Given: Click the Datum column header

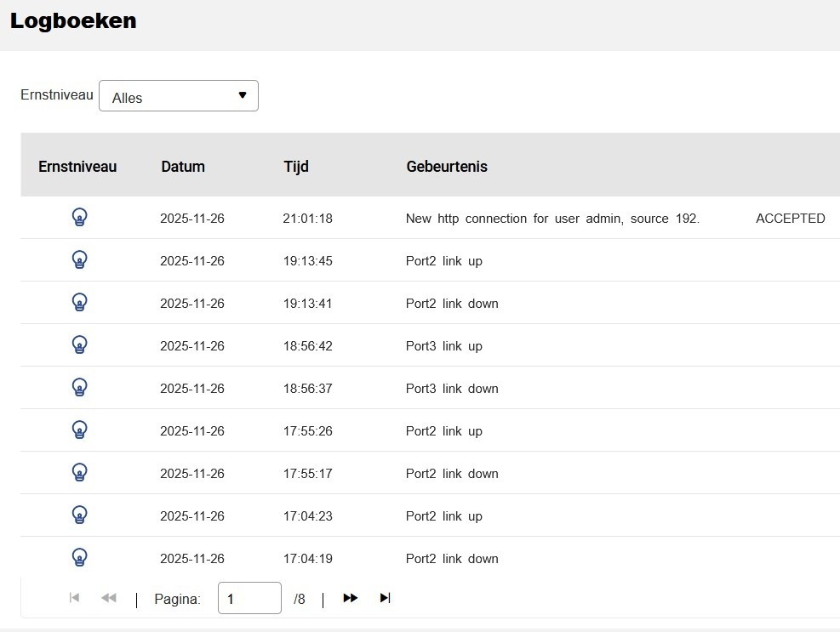Looking at the screenshot, I should [183, 167].
